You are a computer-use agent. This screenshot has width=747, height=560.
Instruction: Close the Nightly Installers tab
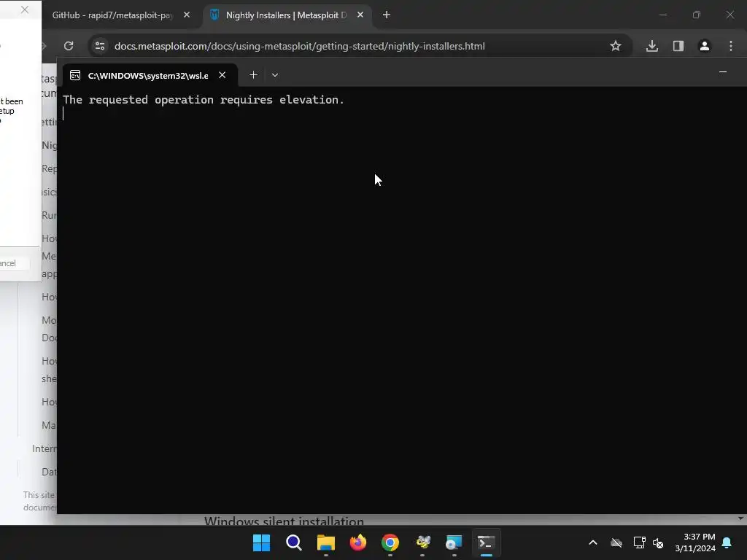tap(360, 15)
